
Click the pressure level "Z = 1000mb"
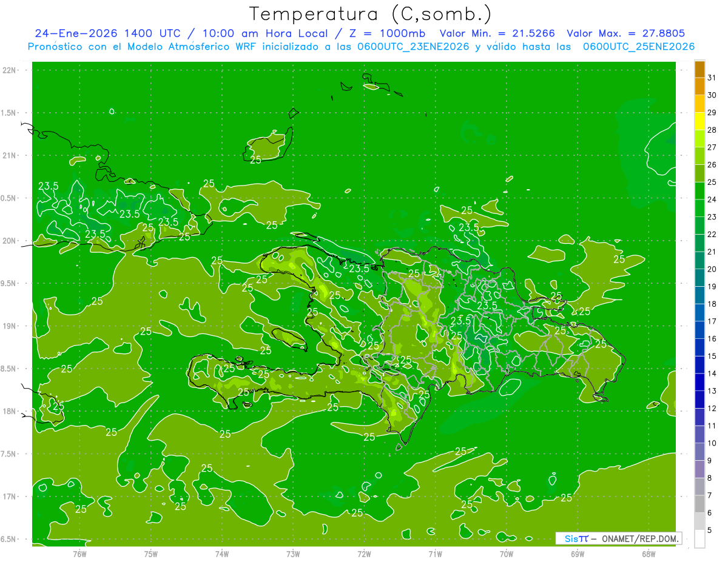[x=386, y=33]
